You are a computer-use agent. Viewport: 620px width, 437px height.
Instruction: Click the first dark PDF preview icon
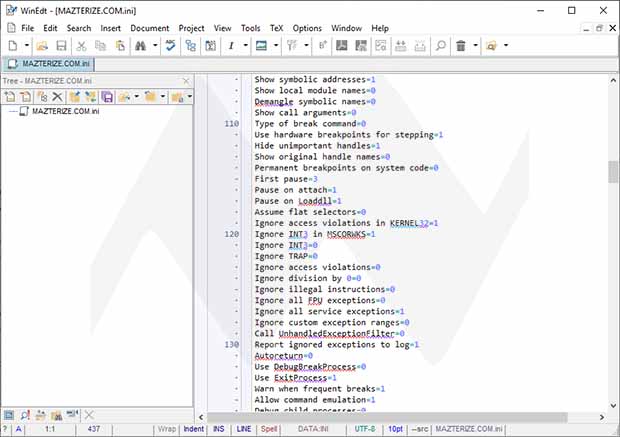click(x=342, y=45)
